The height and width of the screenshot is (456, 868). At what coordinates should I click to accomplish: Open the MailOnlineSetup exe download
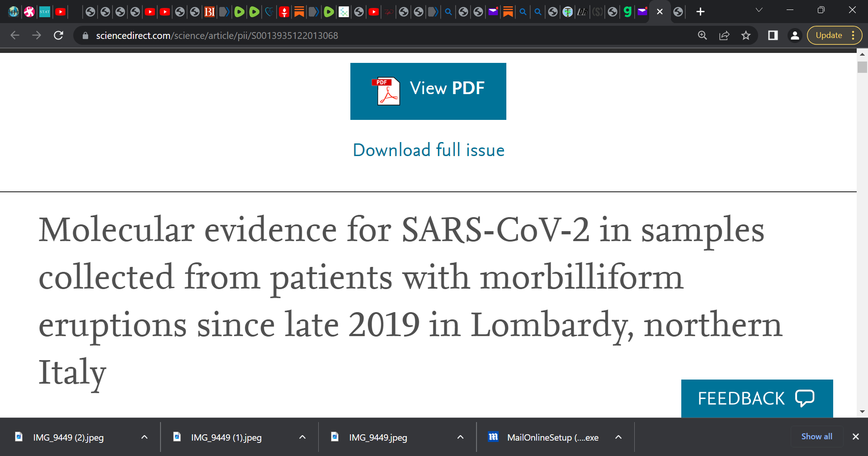pyautogui.click(x=552, y=437)
